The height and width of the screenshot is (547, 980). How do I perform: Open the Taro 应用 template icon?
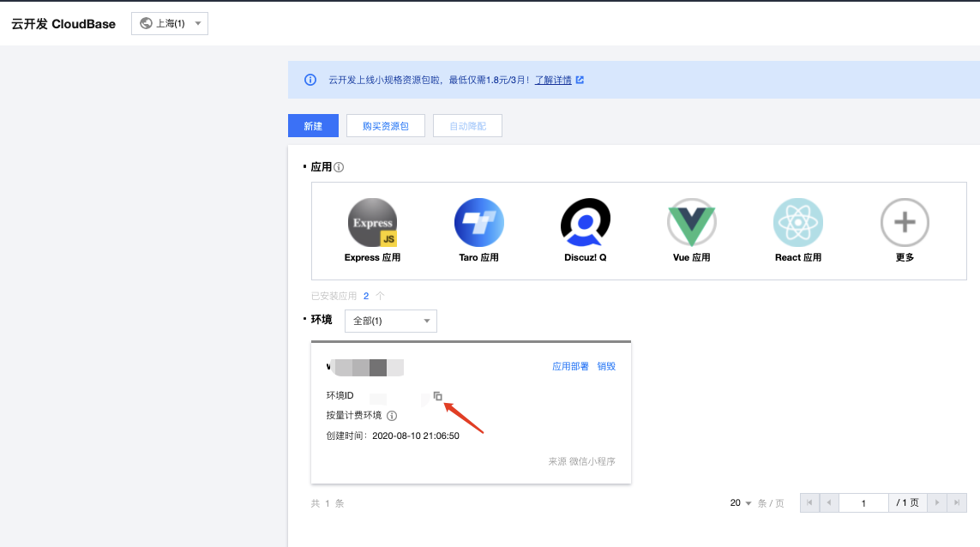point(478,223)
